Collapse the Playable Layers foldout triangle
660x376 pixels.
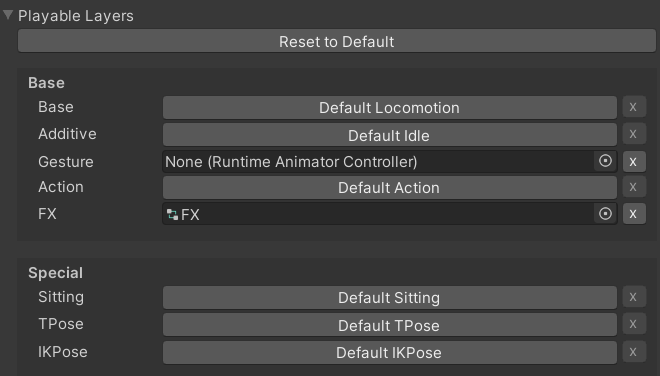(8, 15)
